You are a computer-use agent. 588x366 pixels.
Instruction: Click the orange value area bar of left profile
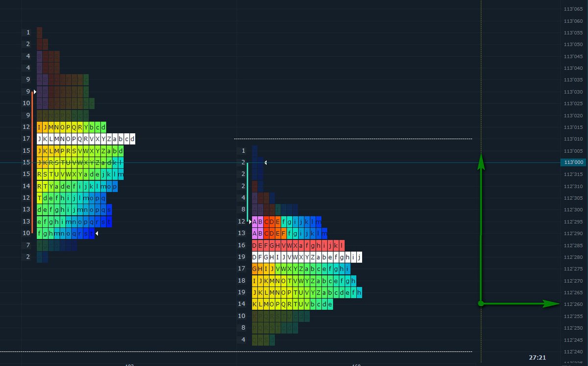pos(32,162)
